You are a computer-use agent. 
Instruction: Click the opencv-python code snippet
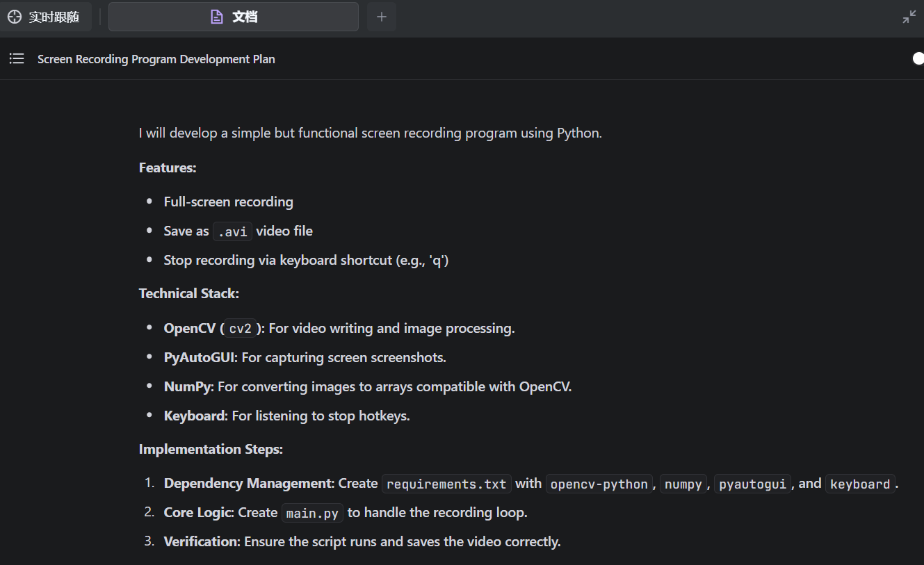coord(599,484)
